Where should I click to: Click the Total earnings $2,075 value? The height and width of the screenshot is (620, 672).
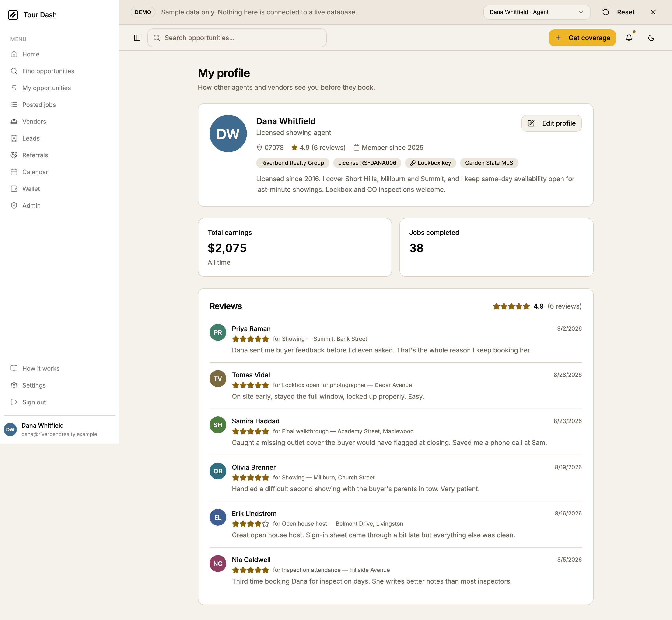(227, 248)
